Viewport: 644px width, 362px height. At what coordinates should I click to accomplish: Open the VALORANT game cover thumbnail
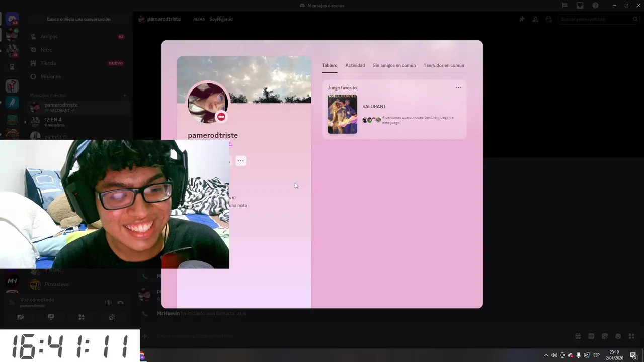pos(342,114)
